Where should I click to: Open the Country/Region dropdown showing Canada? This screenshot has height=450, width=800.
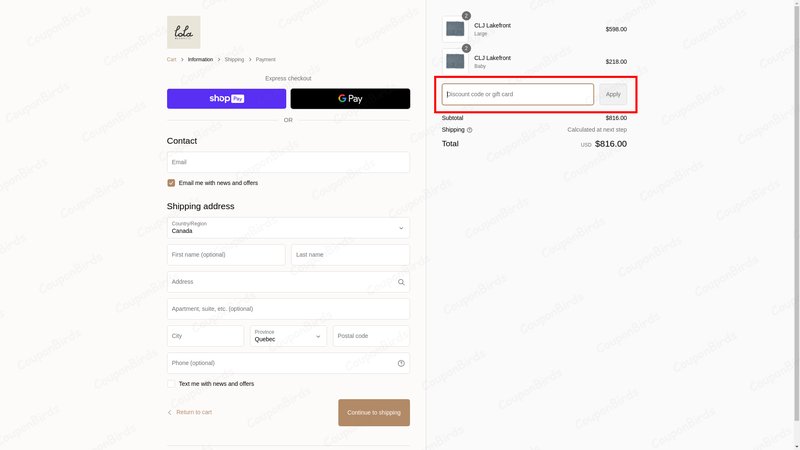click(288, 228)
